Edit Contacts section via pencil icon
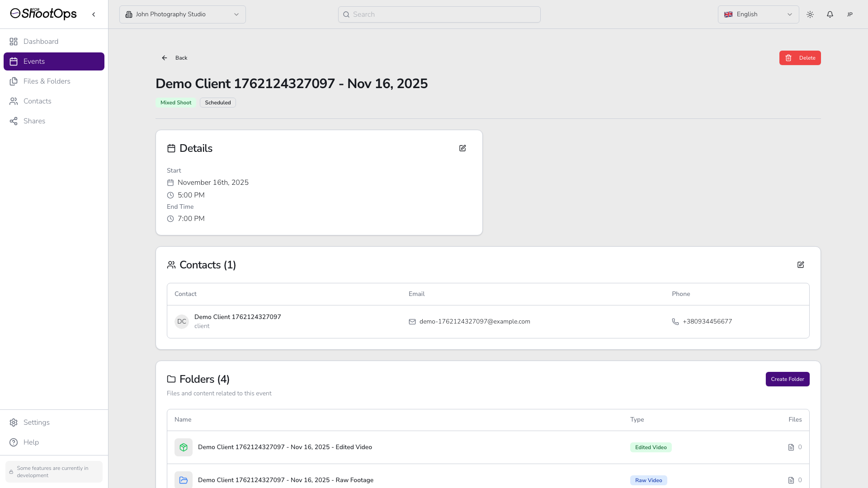Viewport: 868px width, 488px height. click(800, 265)
